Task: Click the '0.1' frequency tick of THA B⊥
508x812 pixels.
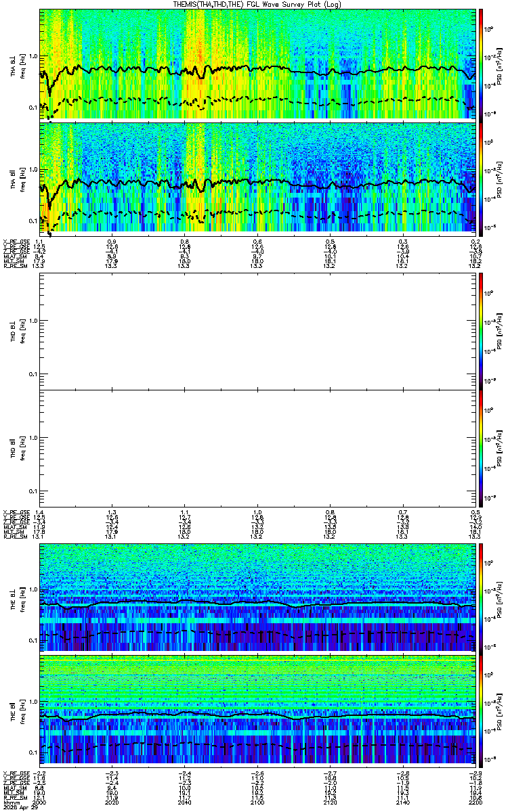Action: pos(33,108)
